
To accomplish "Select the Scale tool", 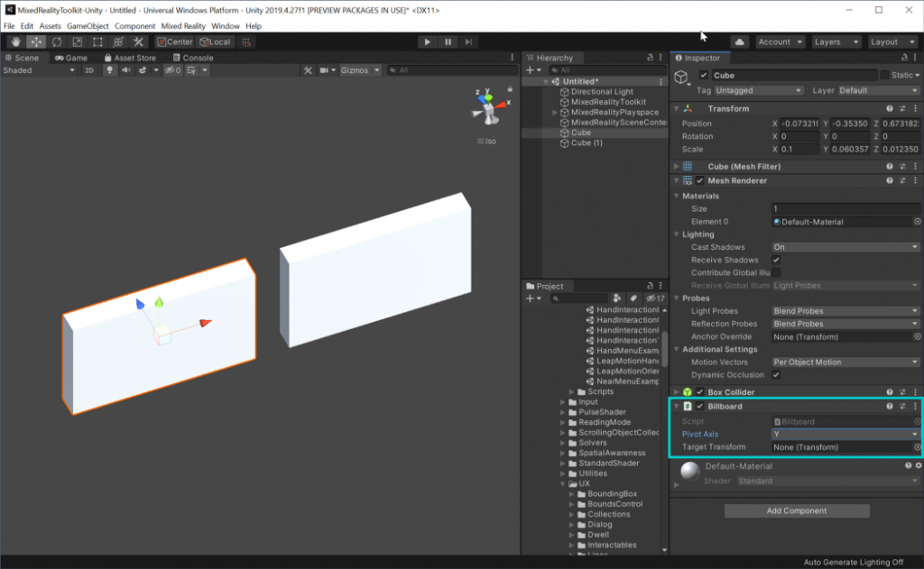I will click(x=77, y=41).
